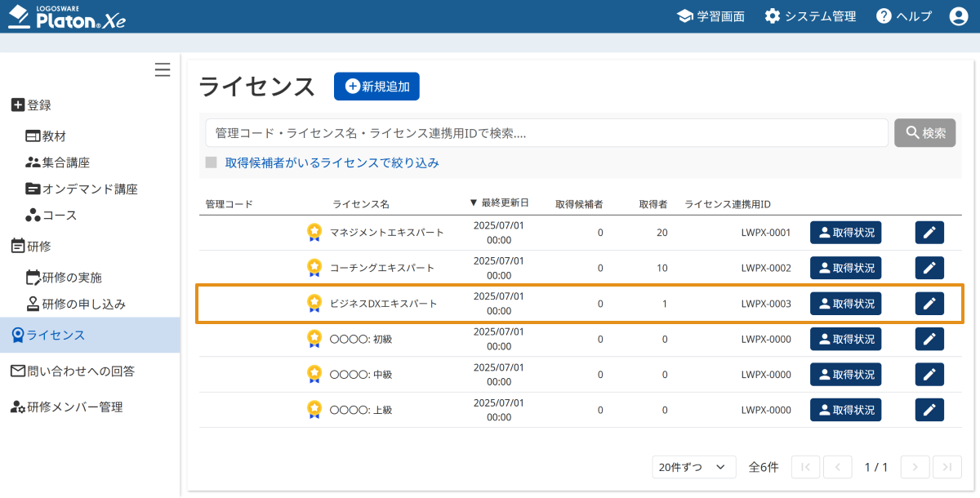The image size is (980, 498).
Task: Go to first page pagination button
Action: 805,467
